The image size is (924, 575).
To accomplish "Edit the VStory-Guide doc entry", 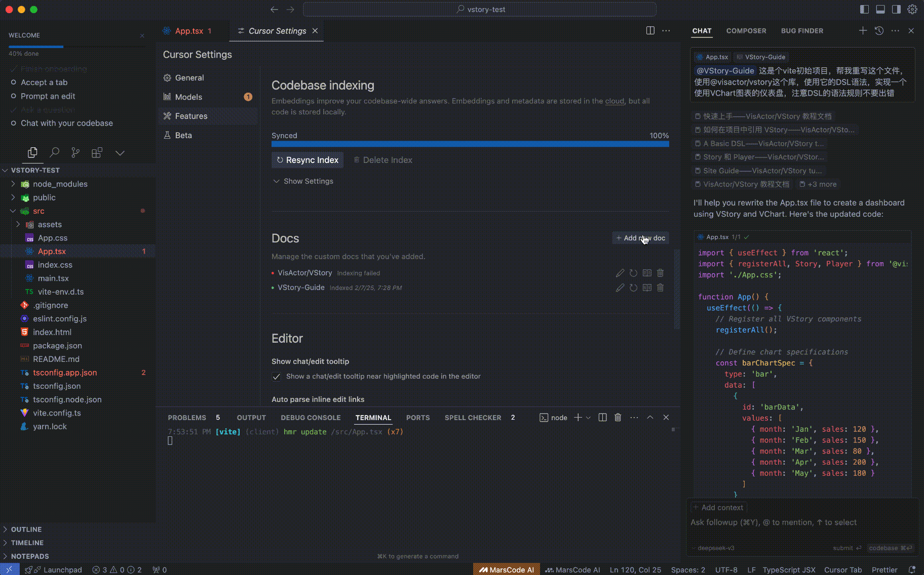I will 620,287.
